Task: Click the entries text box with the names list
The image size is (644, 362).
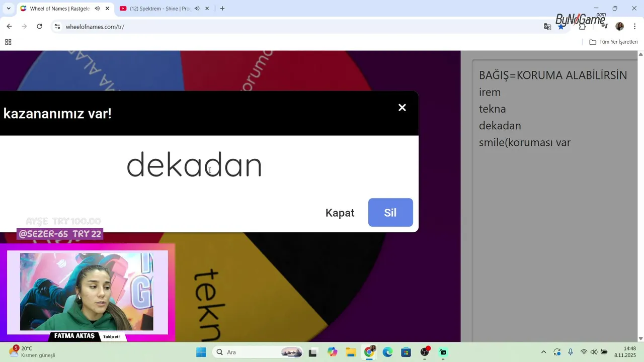Action: click(x=554, y=201)
